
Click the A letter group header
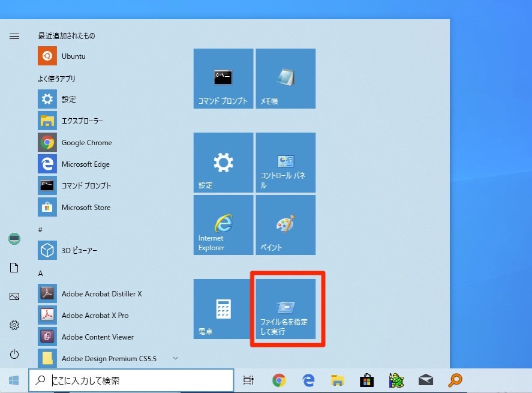pos(40,274)
